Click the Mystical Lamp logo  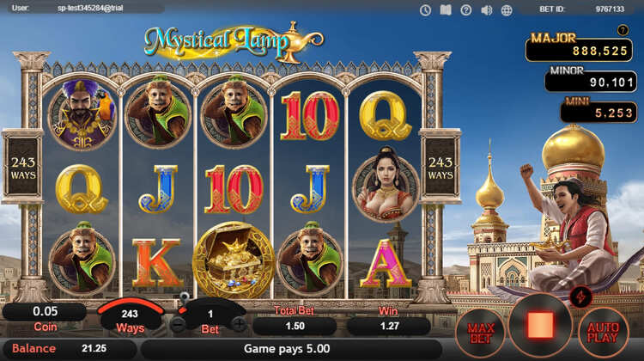(234, 42)
